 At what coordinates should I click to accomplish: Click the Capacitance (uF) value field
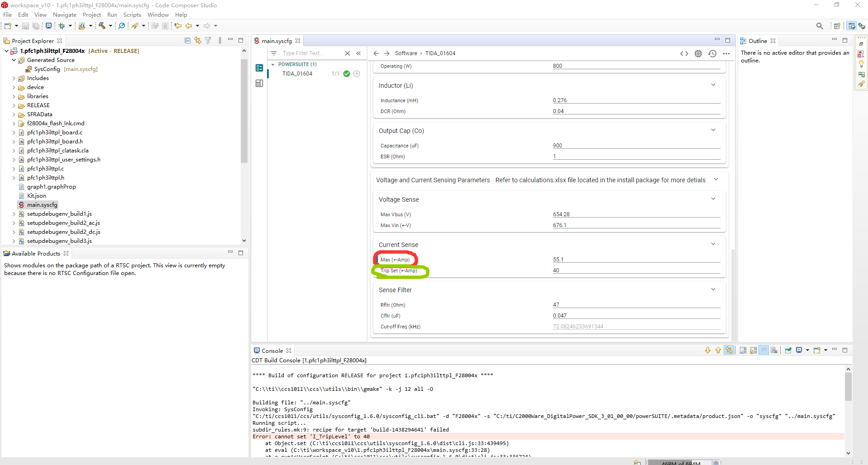coord(636,146)
